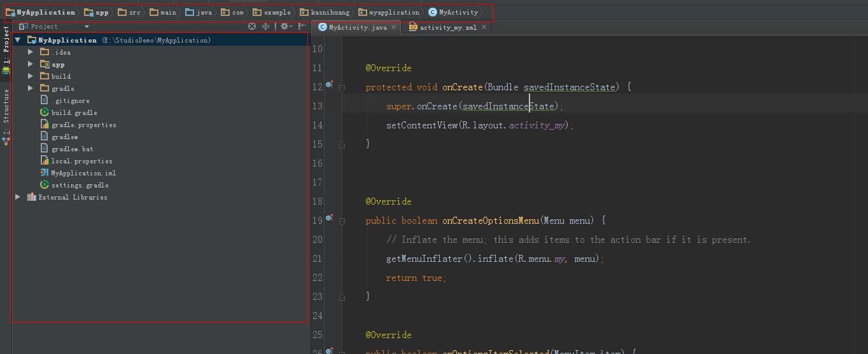Click MyApplication in the navigation breadcrumb

coord(41,12)
